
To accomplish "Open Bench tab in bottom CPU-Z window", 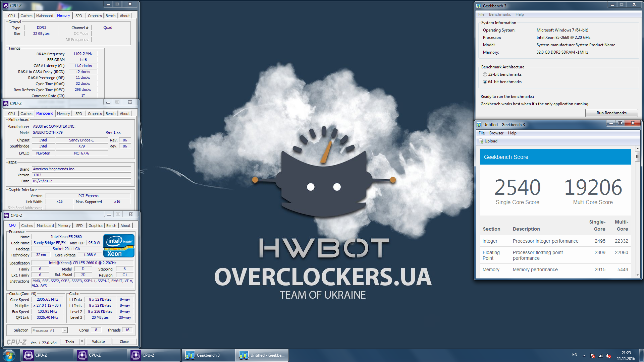I will tap(111, 226).
